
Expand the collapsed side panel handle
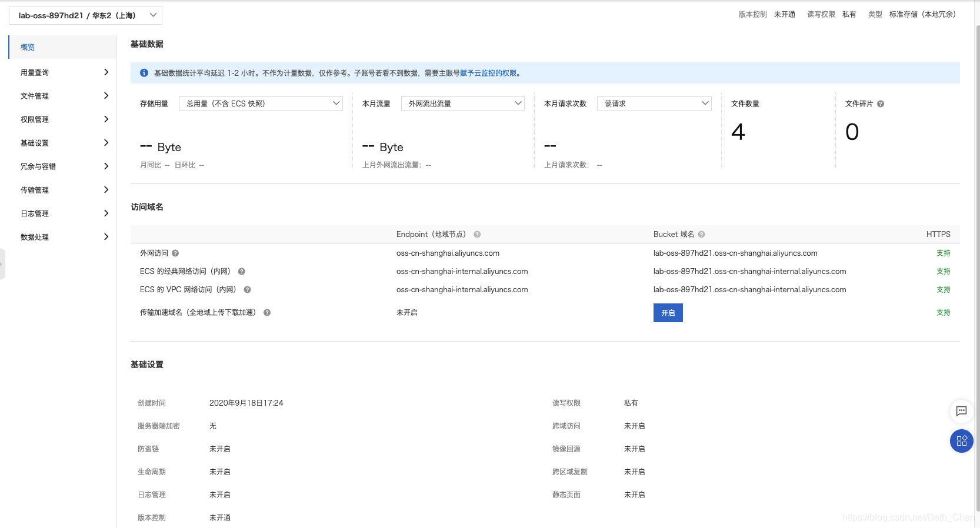click(x=2, y=264)
